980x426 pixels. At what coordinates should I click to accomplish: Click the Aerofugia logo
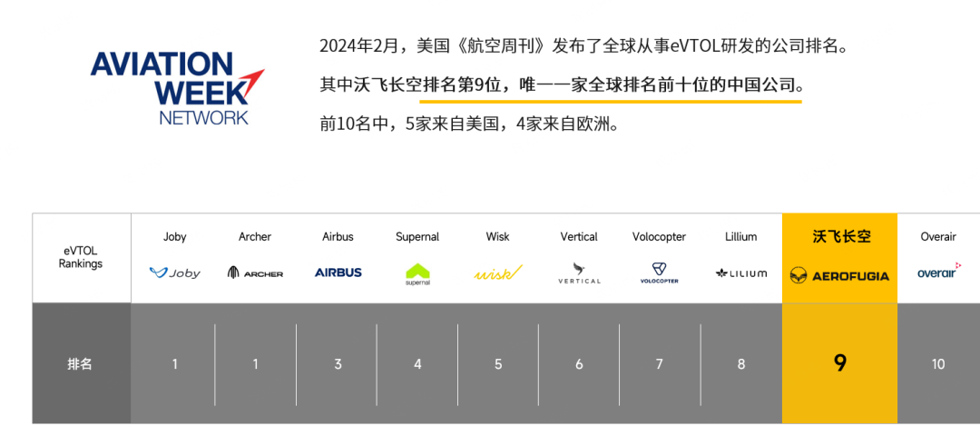point(839,275)
